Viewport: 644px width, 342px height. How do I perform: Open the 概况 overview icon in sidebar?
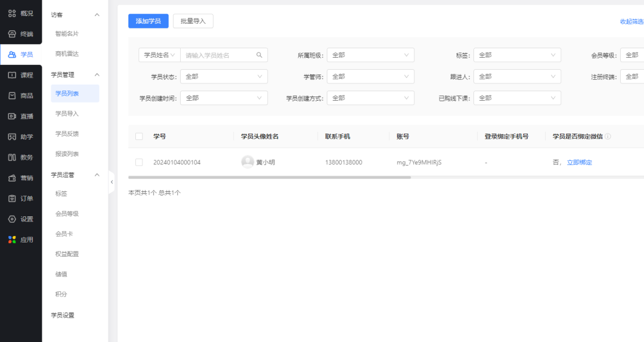[12, 14]
